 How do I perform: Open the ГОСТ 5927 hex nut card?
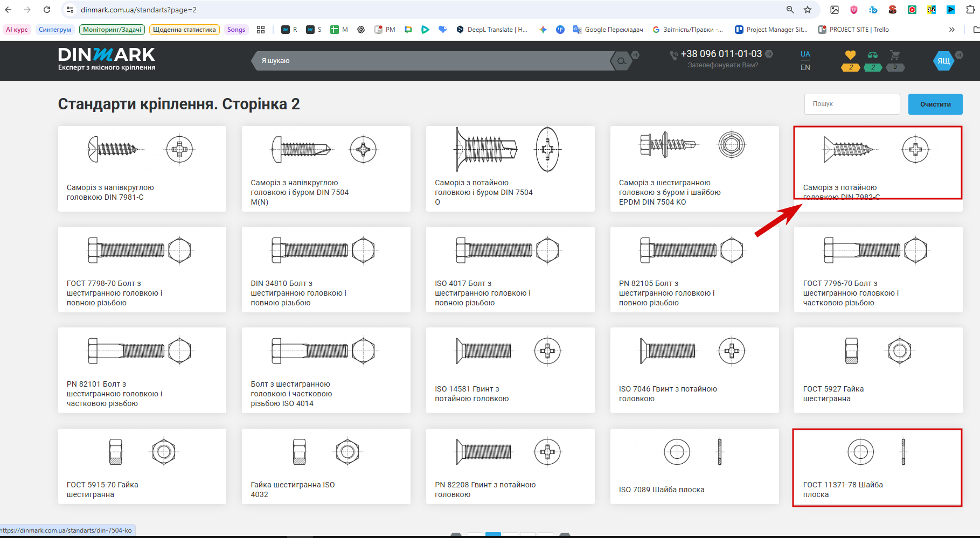tap(878, 370)
